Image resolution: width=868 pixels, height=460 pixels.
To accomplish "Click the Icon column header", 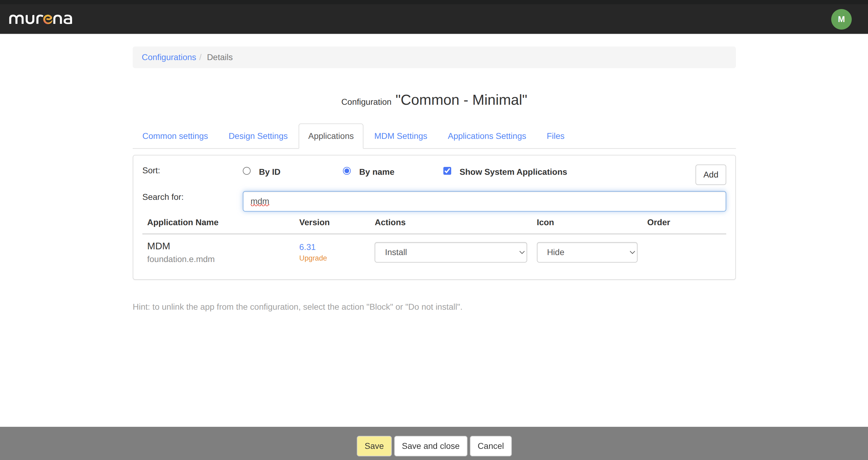I will 545,222.
